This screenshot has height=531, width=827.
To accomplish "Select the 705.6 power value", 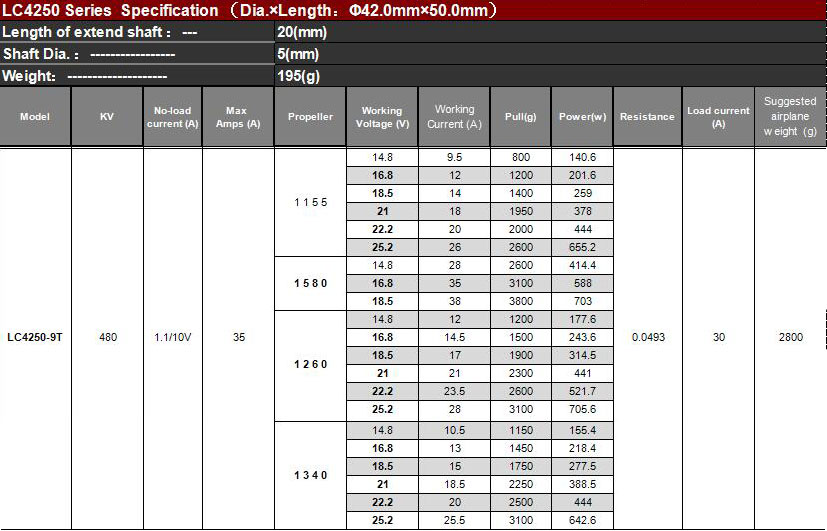I will point(582,409).
